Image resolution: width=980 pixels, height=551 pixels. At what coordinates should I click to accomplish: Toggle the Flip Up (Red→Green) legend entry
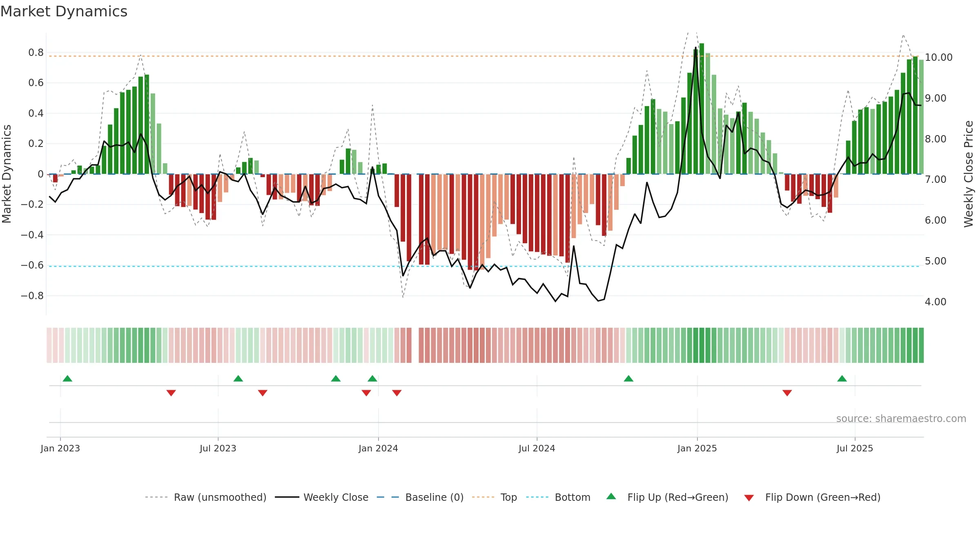coord(667,497)
